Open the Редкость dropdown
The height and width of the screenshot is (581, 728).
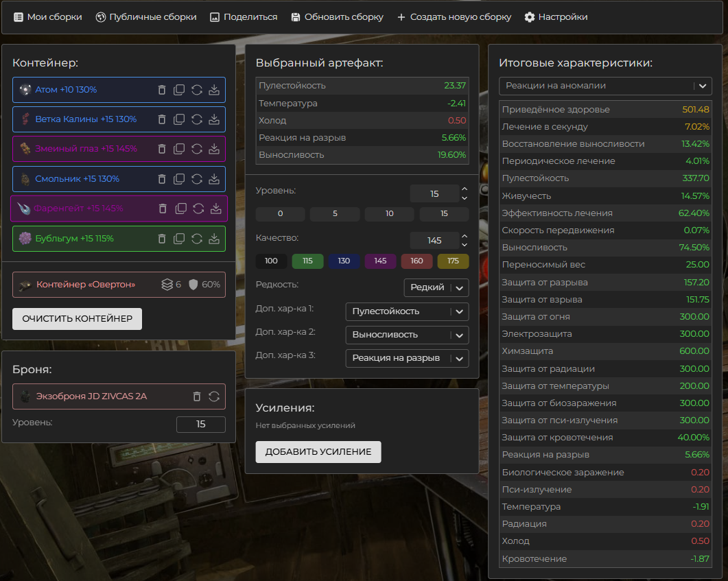[x=436, y=287]
